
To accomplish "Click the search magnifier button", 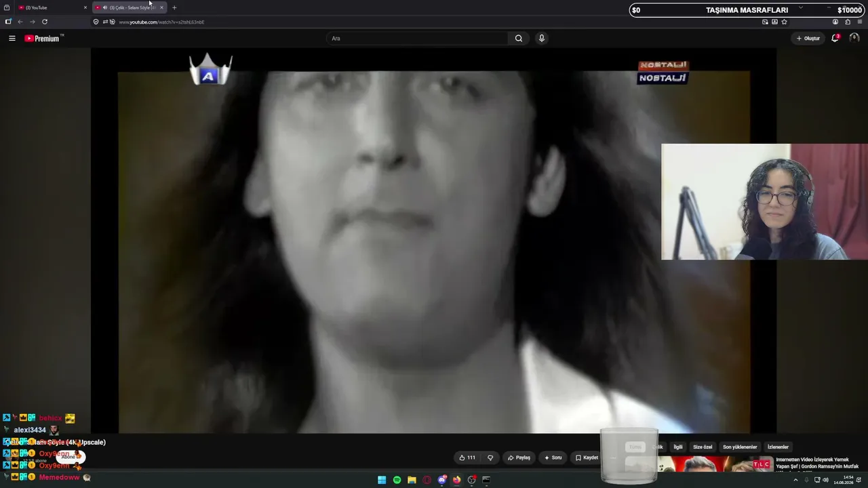I will click(x=519, y=39).
